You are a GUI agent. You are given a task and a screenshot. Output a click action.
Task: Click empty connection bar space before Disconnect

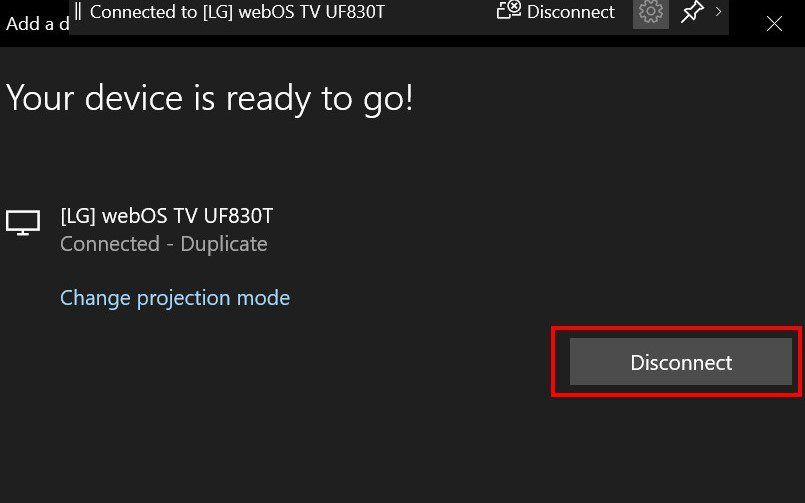coord(440,13)
